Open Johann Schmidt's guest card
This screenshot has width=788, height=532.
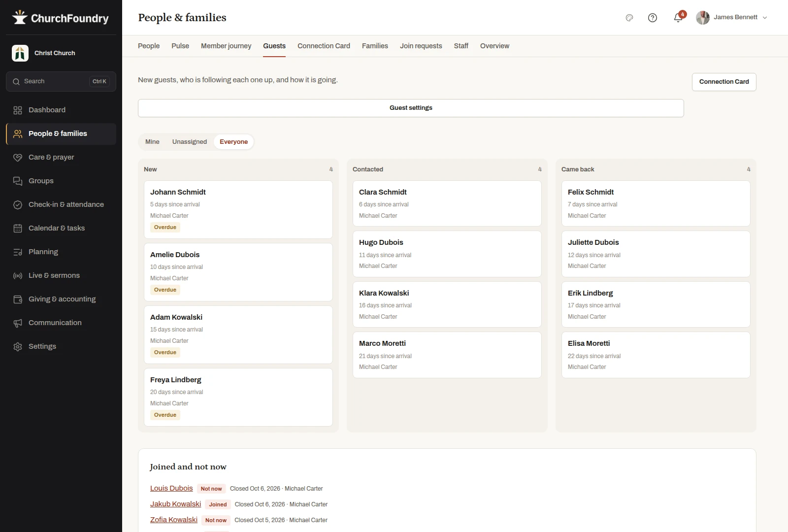pyautogui.click(x=238, y=210)
